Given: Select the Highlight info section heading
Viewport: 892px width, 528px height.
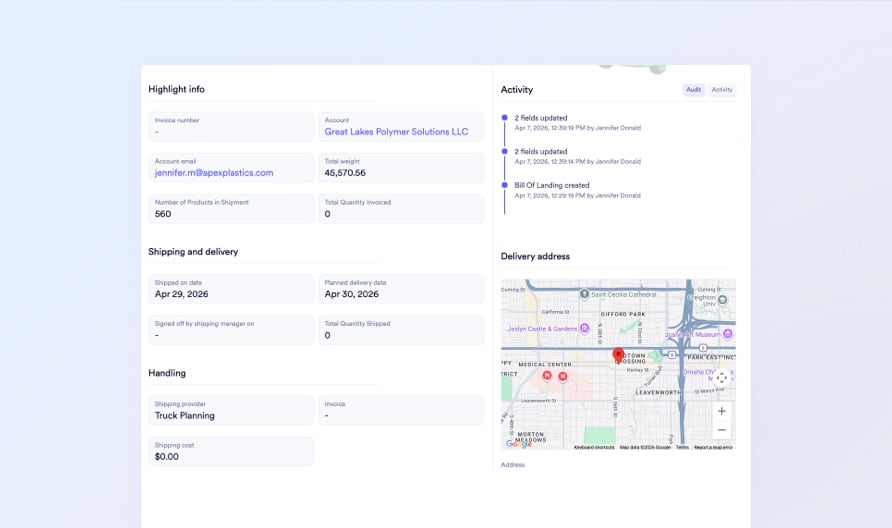Looking at the screenshot, I should pos(176,89).
